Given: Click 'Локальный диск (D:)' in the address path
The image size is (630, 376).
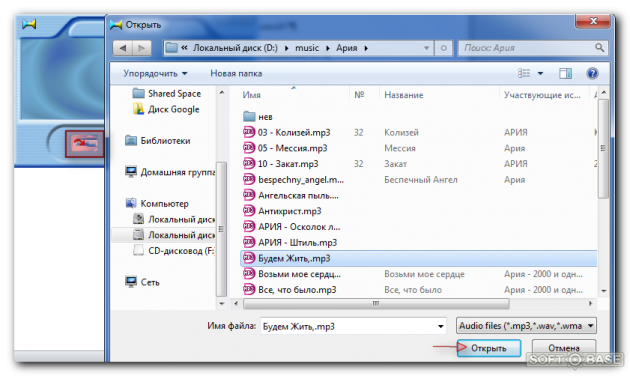Looking at the screenshot, I should click(235, 48).
